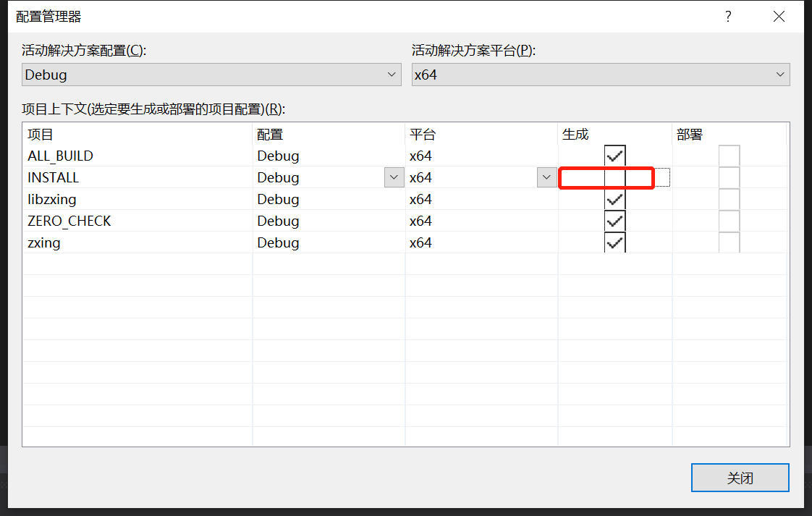The width and height of the screenshot is (812, 516).
Task: Click the help question mark
Action: click(x=728, y=16)
